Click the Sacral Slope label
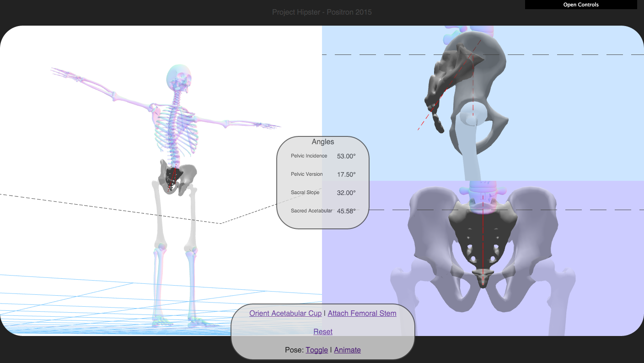The height and width of the screenshot is (363, 644). pos(305,192)
